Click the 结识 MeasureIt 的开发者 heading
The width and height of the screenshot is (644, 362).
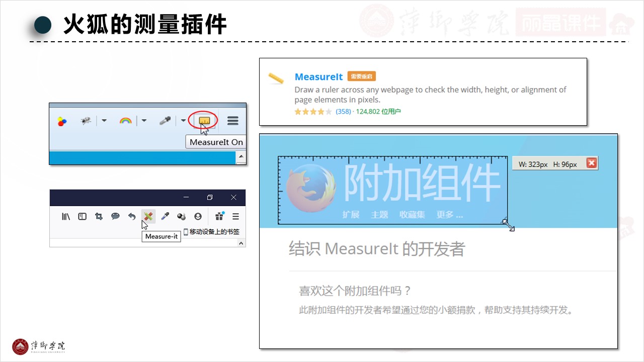[x=377, y=249]
